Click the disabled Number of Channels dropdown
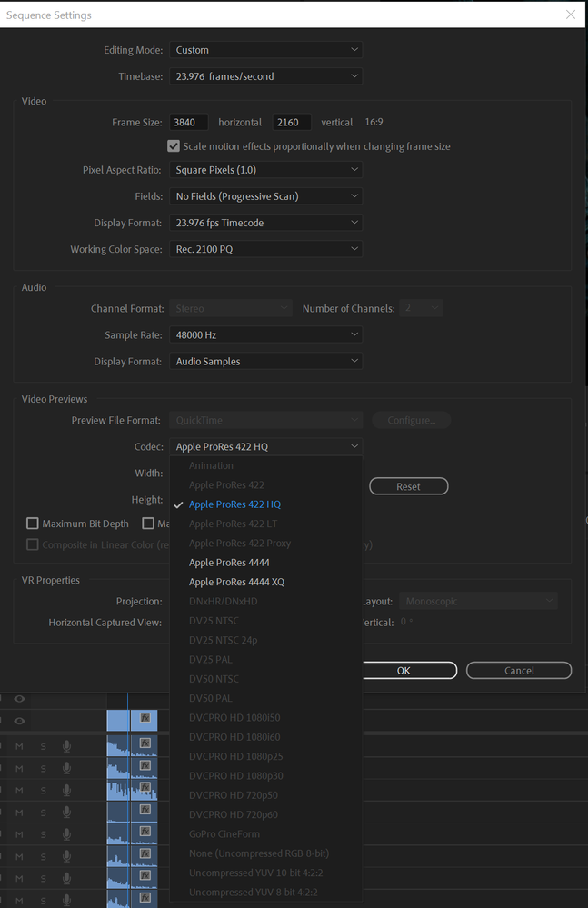The image size is (588, 908). [x=421, y=308]
